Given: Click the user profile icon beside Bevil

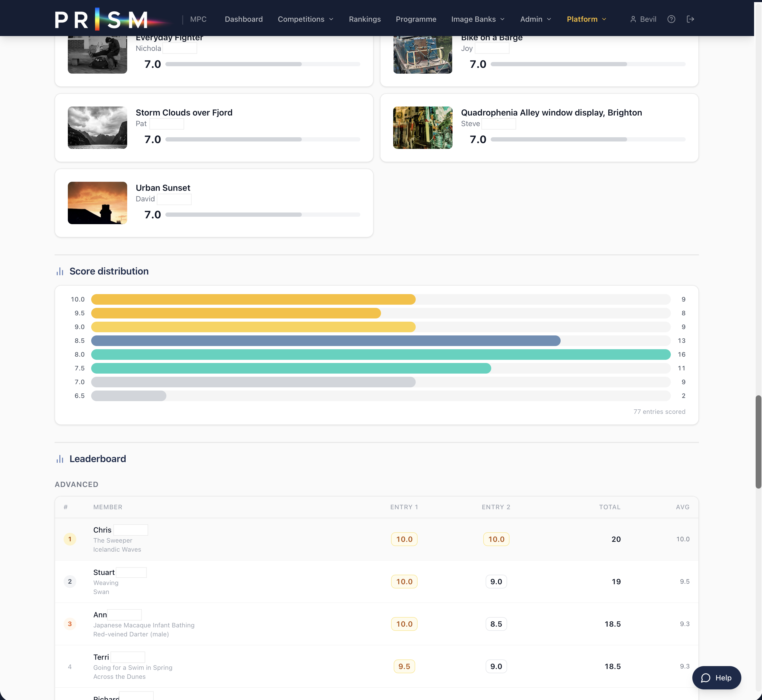Looking at the screenshot, I should (x=633, y=19).
